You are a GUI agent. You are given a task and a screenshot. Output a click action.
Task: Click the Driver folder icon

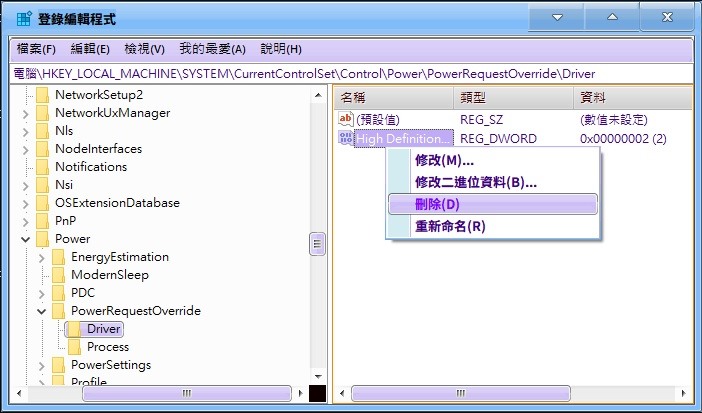(x=74, y=329)
